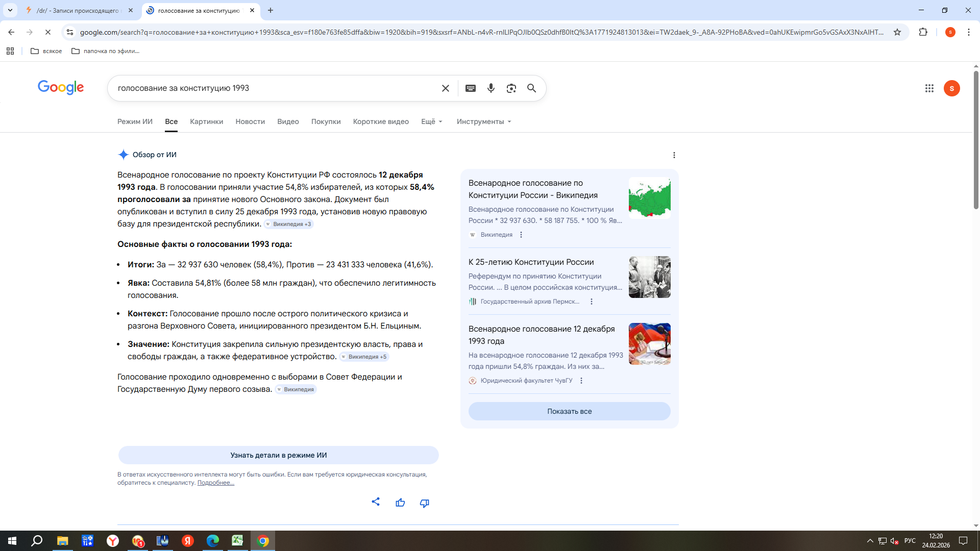Open the Google apps grid icon
The image size is (980, 551).
929,88
